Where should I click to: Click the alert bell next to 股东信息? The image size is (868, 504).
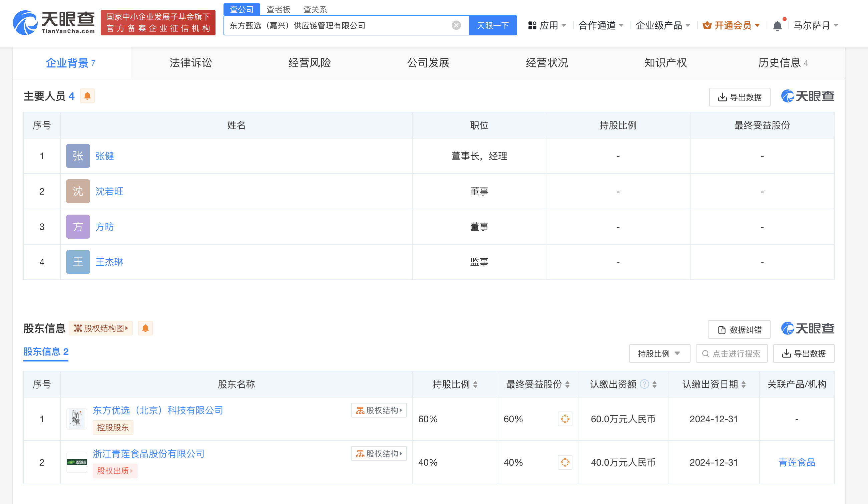pyautogui.click(x=145, y=328)
